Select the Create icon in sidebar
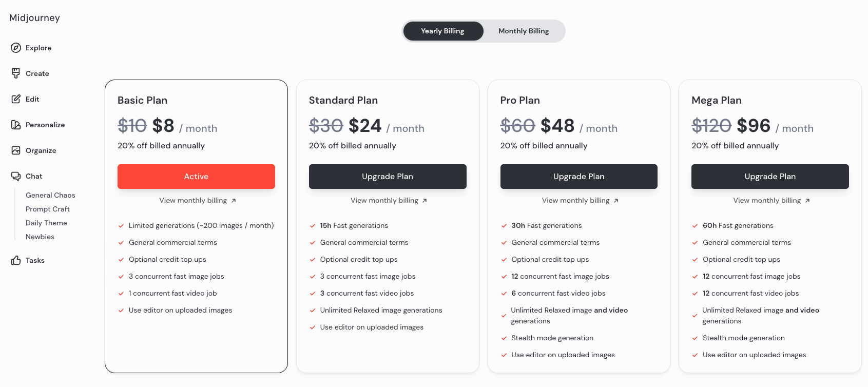Viewport: 868px width, 387px height. tap(16, 73)
